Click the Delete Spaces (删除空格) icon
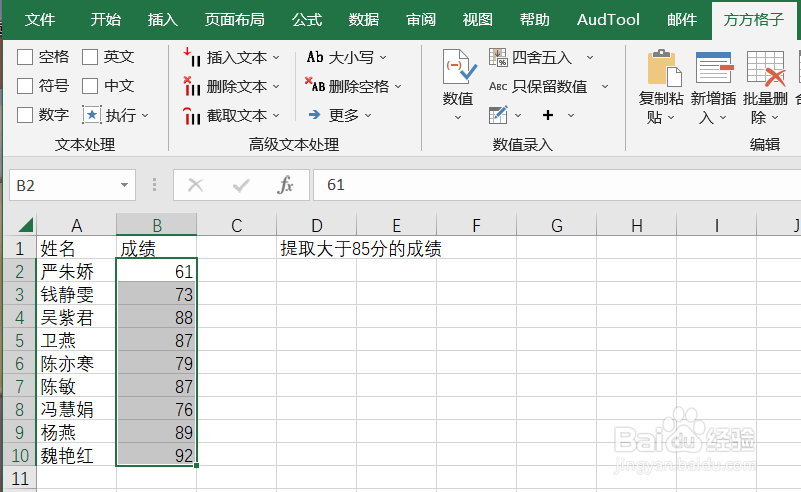Viewport: 801px width, 492px height. click(315, 85)
